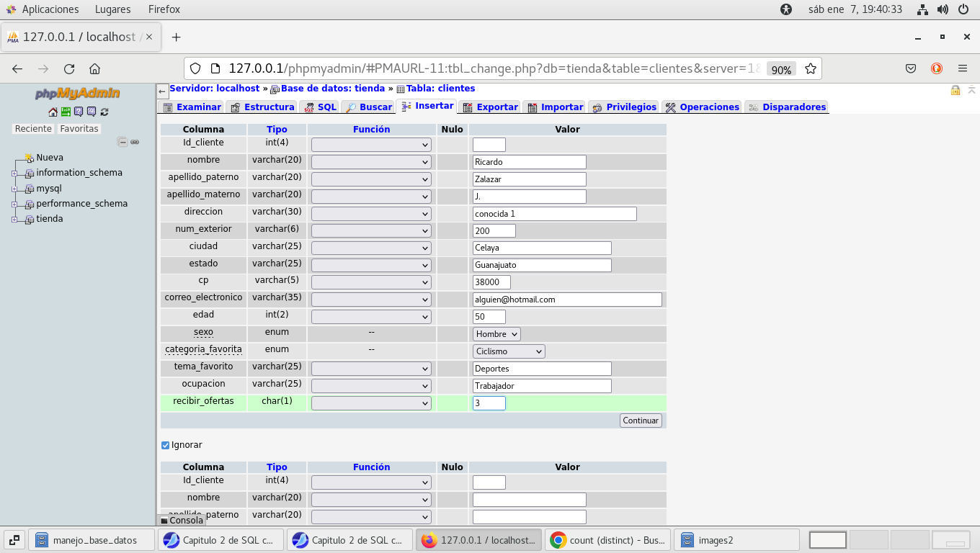Viewport: 980px width, 553px height.
Task: Click the link-with-main-panel chain icon
Action: click(x=135, y=143)
